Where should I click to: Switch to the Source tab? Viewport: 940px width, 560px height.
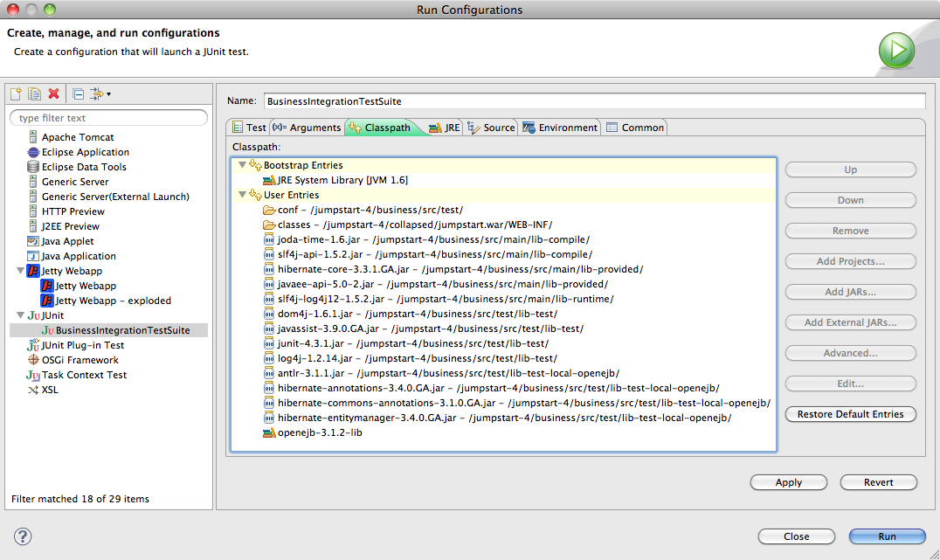pos(491,127)
